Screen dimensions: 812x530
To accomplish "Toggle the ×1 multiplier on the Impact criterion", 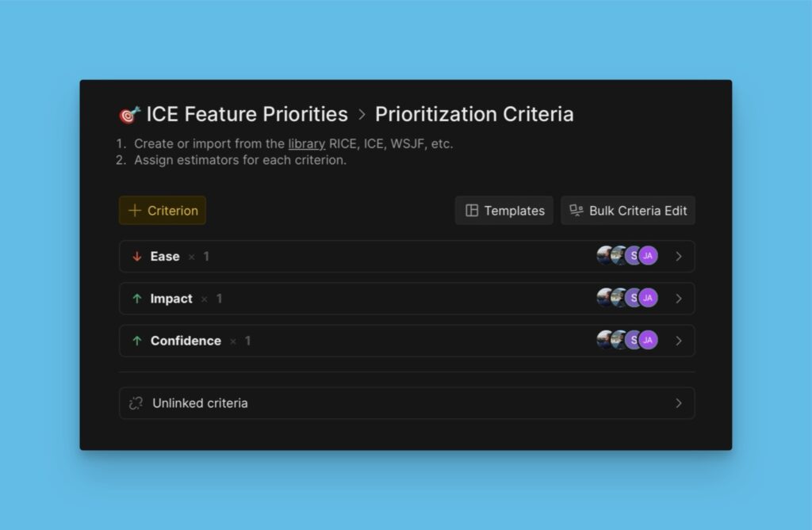I will [213, 299].
